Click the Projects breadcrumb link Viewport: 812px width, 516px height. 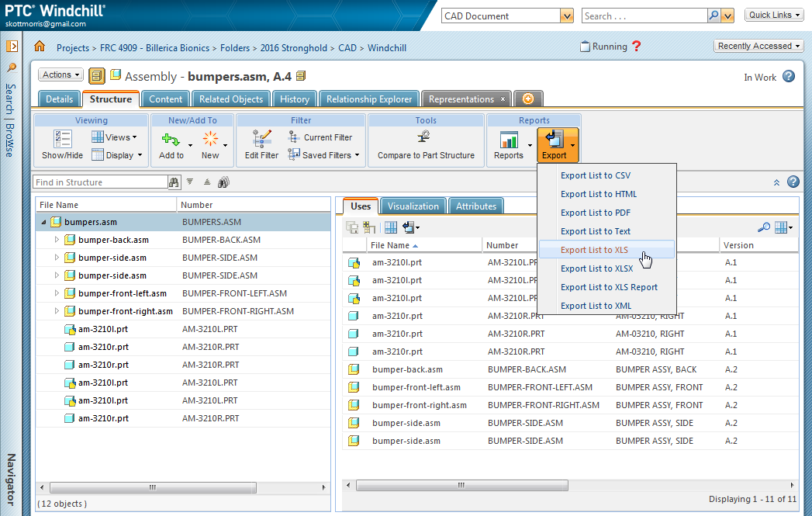point(73,47)
